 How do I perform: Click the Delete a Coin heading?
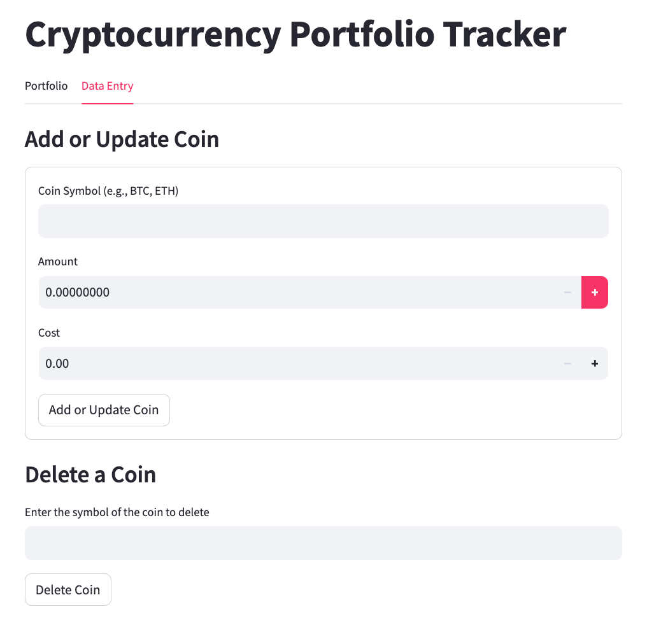90,474
